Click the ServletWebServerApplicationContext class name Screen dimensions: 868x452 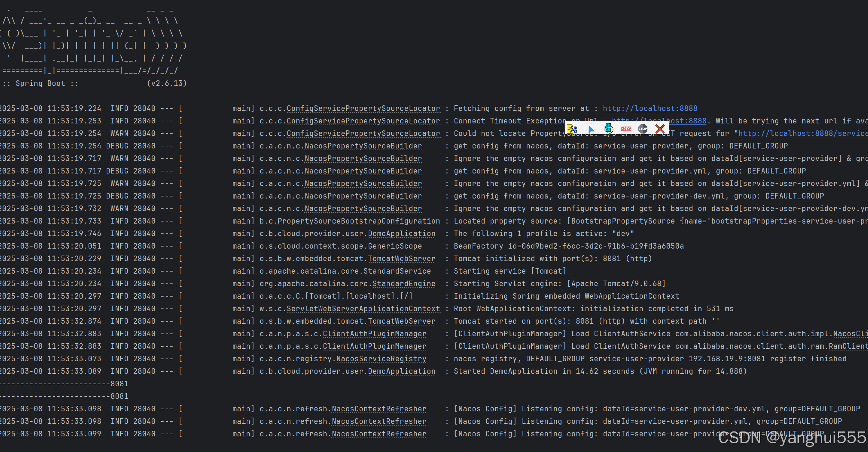(x=363, y=309)
